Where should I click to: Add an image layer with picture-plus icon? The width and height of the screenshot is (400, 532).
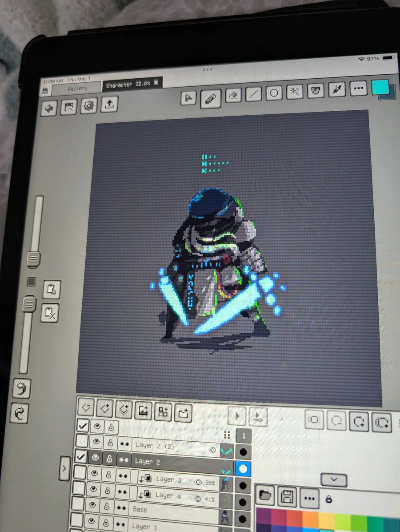pyautogui.click(x=144, y=411)
